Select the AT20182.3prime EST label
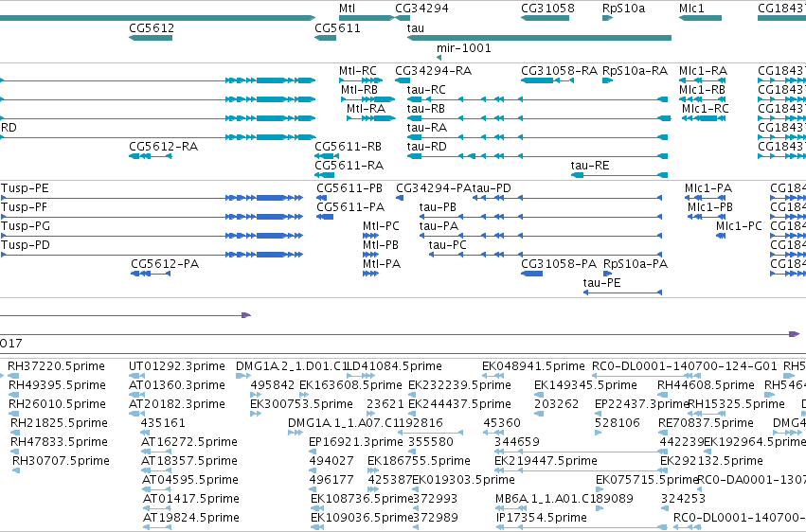The height and width of the screenshot is (532, 806). [177, 404]
